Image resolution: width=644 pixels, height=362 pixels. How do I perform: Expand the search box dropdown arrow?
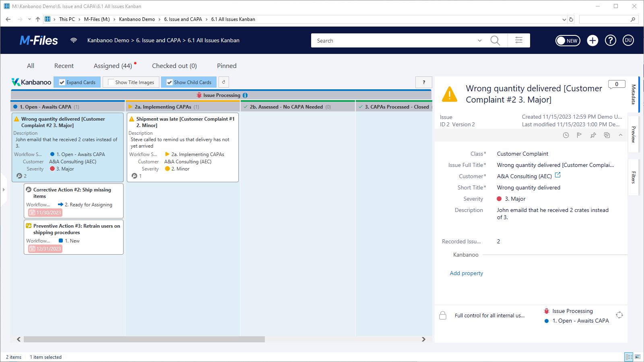click(479, 41)
